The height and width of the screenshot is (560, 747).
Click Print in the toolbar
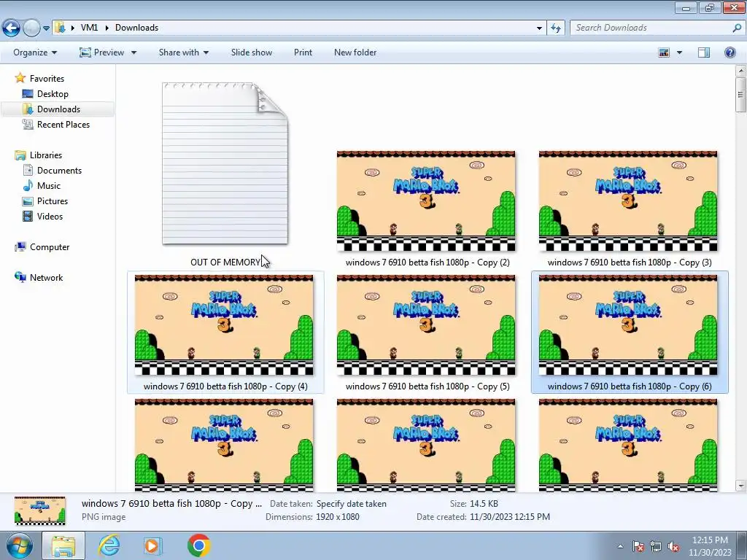pyautogui.click(x=303, y=52)
